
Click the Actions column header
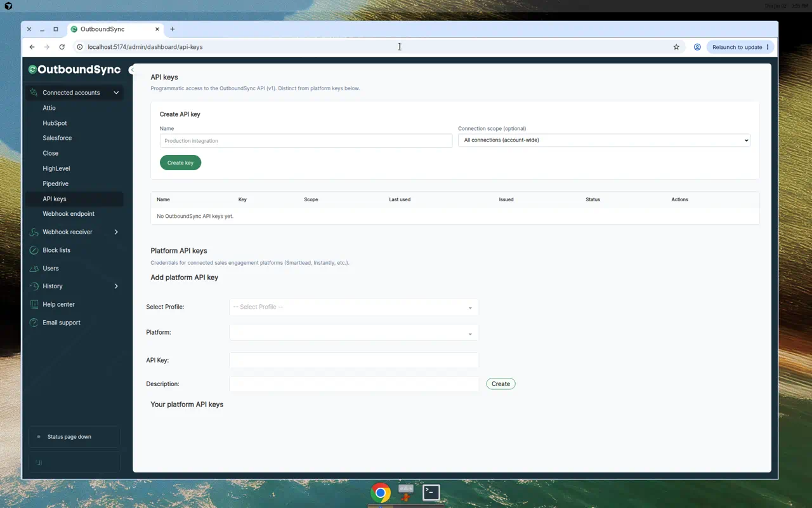coord(679,199)
